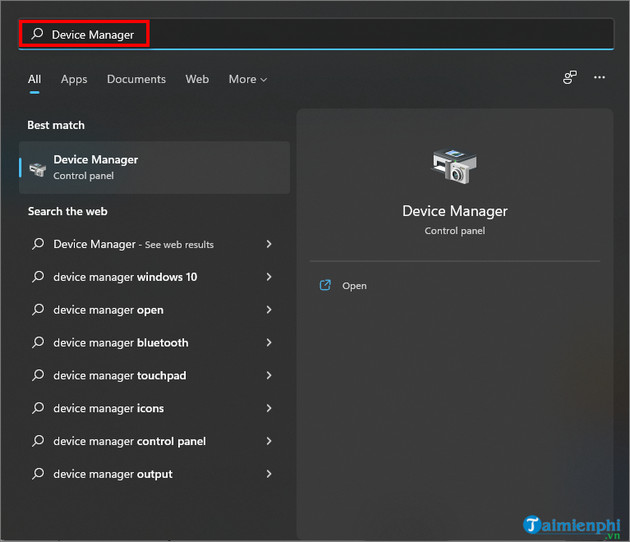The image size is (630, 542).
Task: Expand chevron for 'device manager output'
Action: coord(269,474)
